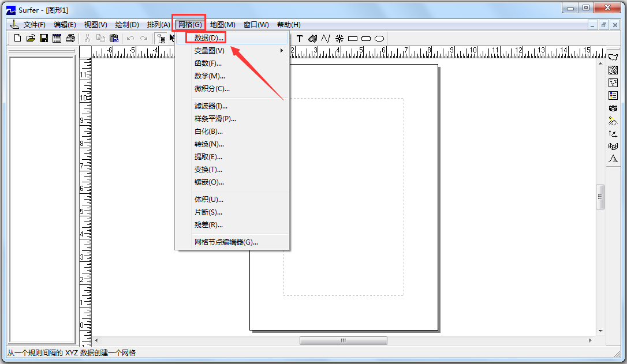Choose 提取(E)... menu entry
The height and width of the screenshot is (364, 627).
232,157
